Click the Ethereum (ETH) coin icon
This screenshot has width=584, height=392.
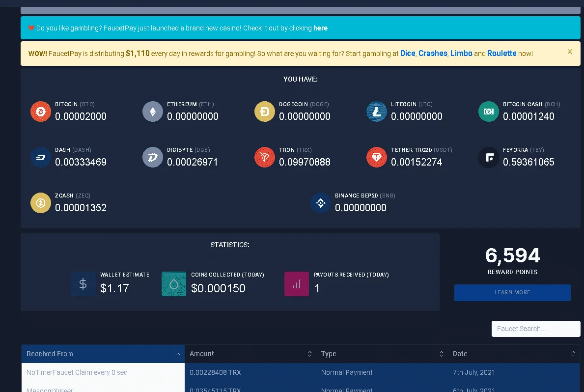click(x=153, y=112)
